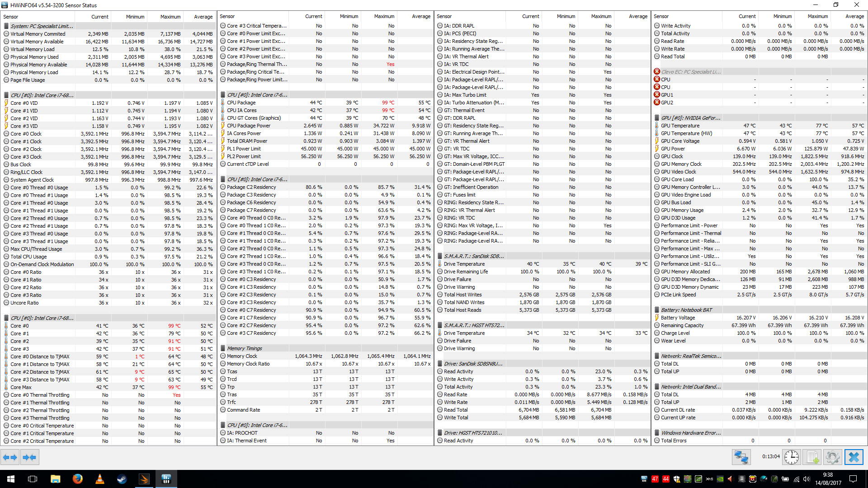
Task: Select the Current DL rate row
Action: [x=759, y=410]
